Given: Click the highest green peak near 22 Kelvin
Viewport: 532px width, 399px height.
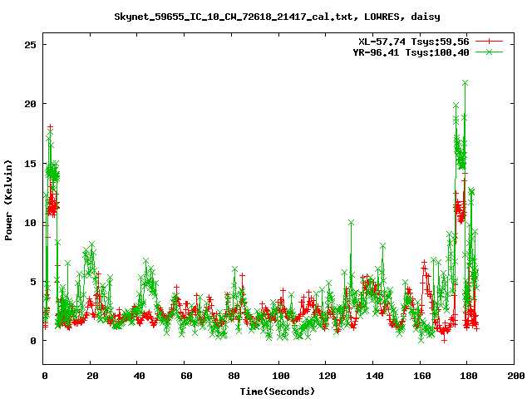Looking at the screenshot, I should [x=465, y=83].
